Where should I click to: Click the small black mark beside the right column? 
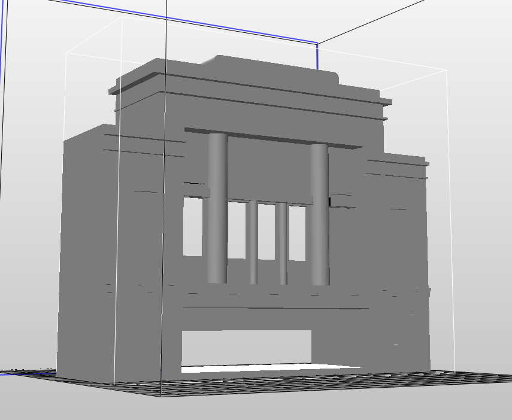[329, 202]
